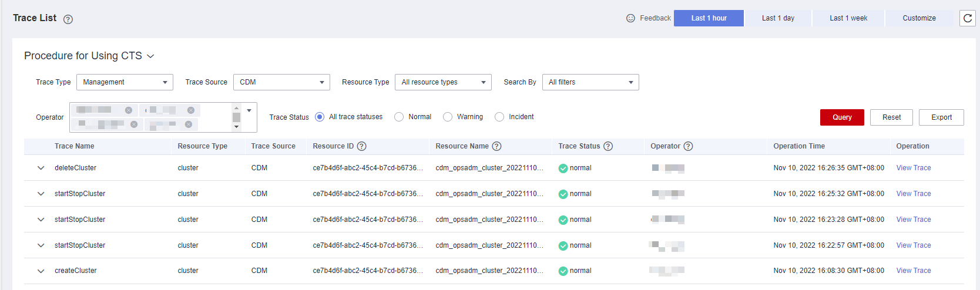The width and height of the screenshot is (980, 290).
Task: Click the red Query button
Action: pyautogui.click(x=841, y=117)
